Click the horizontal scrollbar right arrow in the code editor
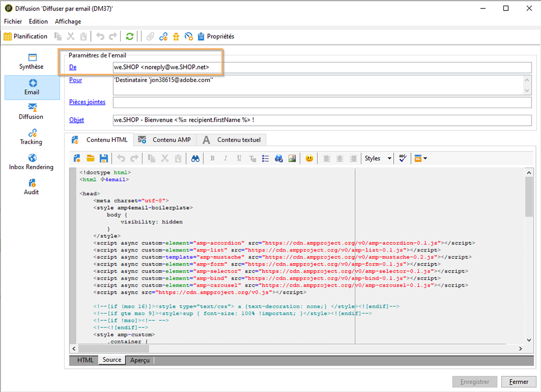This screenshot has width=541, height=392. tap(521, 349)
